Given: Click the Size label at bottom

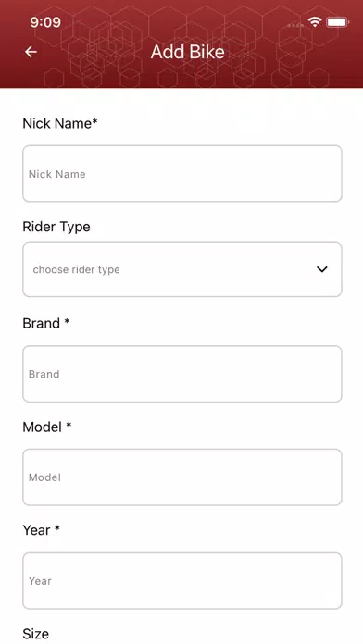Looking at the screenshot, I should tap(36, 634).
